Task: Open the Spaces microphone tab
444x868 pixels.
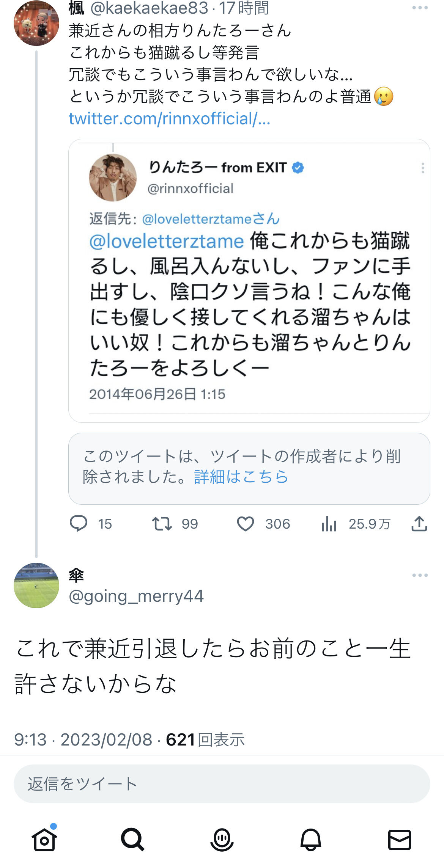Action: [222, 840]
